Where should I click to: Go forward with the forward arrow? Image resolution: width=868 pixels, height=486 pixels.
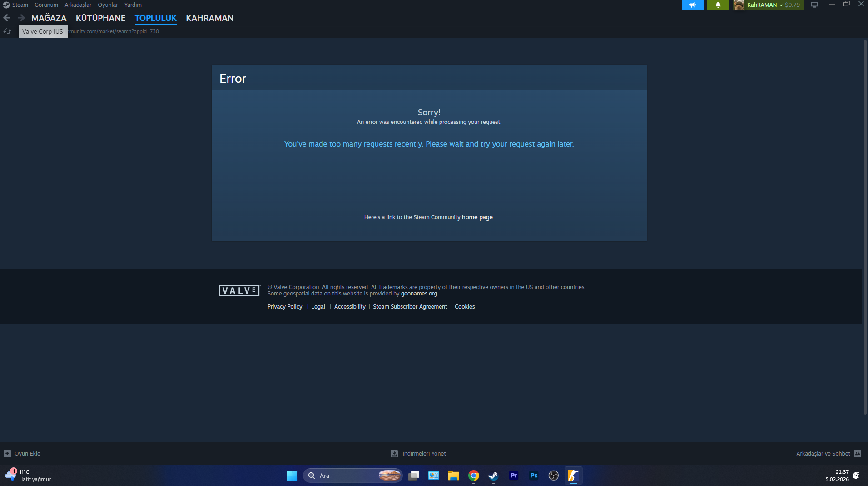[x=21, y=18]
